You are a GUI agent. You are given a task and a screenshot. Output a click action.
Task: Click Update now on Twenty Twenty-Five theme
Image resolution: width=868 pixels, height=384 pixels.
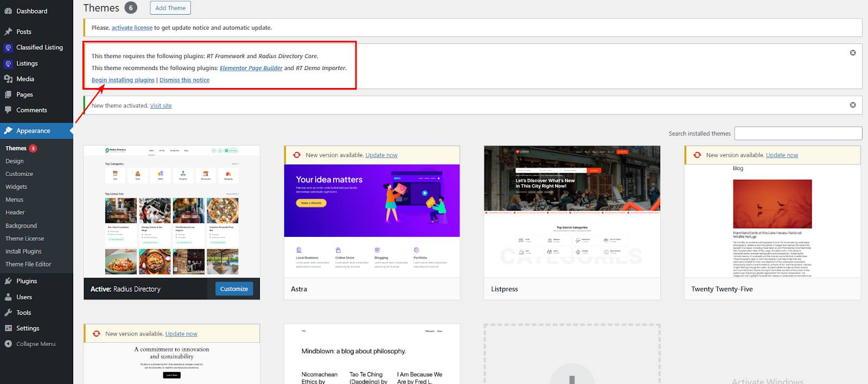pos(782,155)
